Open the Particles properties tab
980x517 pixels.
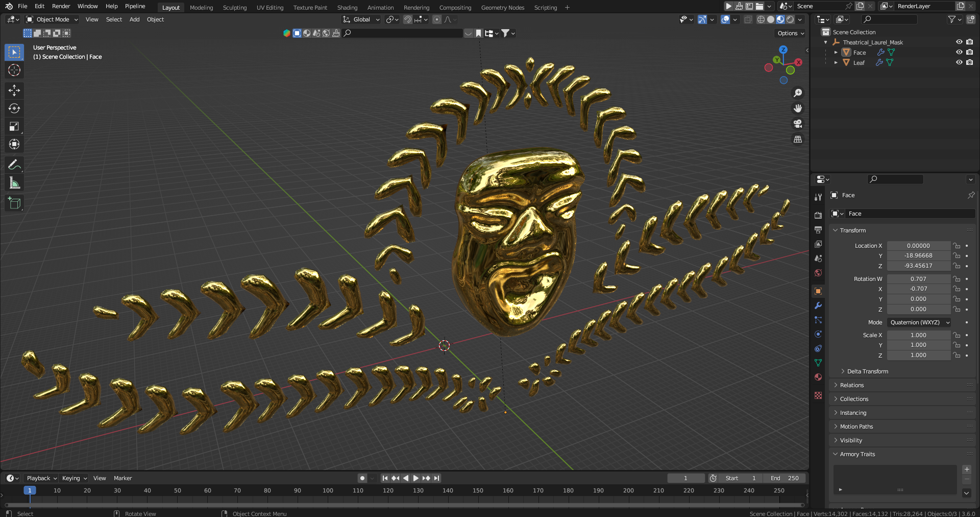point(818,320)
